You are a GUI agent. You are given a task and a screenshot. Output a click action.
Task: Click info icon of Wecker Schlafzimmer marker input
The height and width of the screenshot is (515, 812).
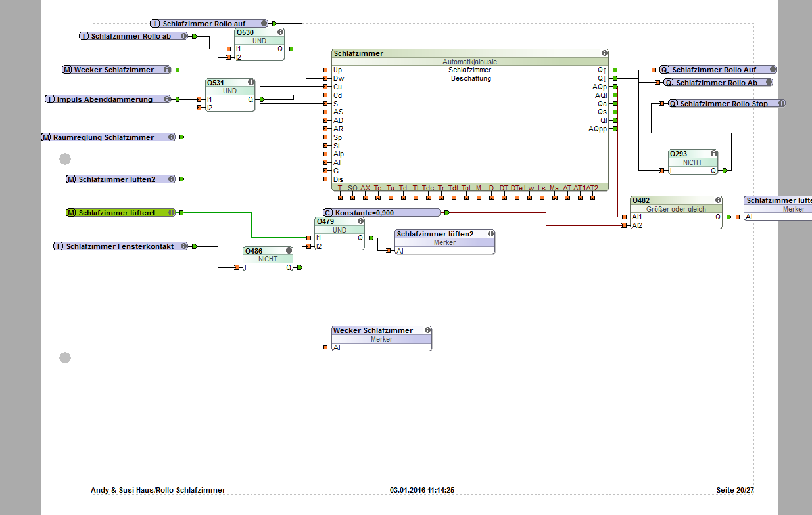167,70
